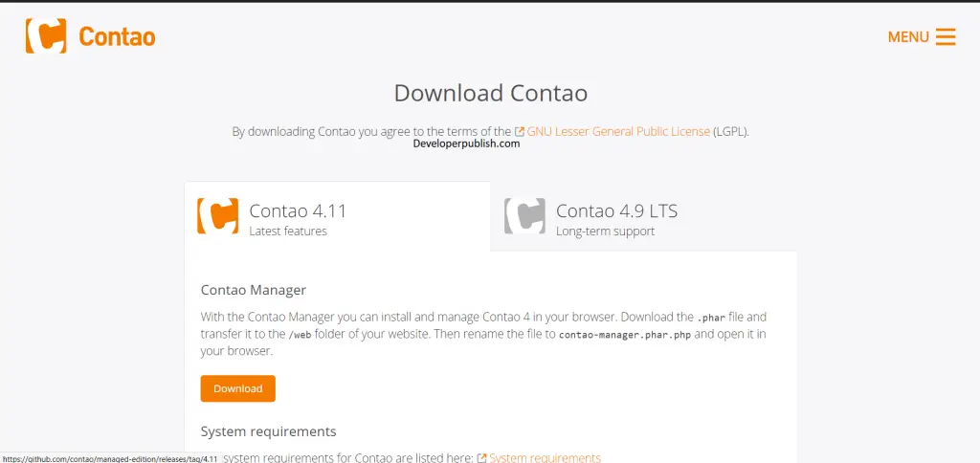Click external-link icon before GNU license
Viewport: 980px width, 463px height.
[519, 132]
